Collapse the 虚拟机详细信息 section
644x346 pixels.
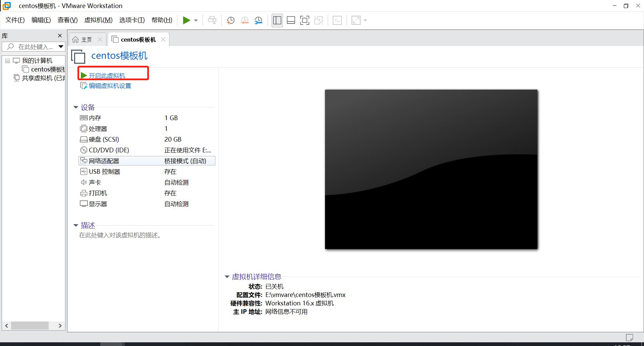click(227, 277)
